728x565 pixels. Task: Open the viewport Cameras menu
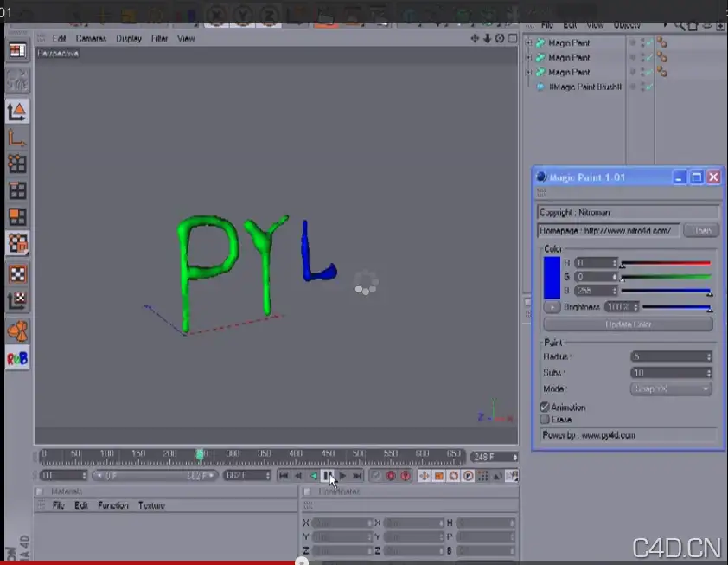[x=91, y=39]
